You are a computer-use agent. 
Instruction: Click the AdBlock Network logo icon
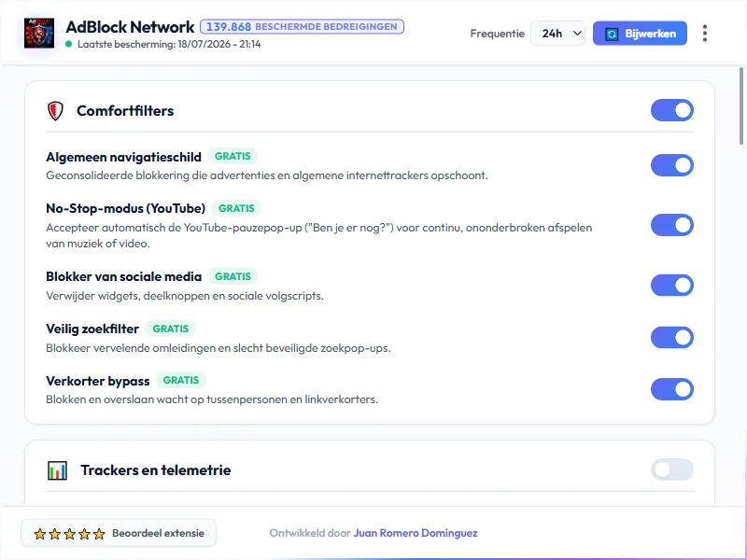click(x=39, y=33)
